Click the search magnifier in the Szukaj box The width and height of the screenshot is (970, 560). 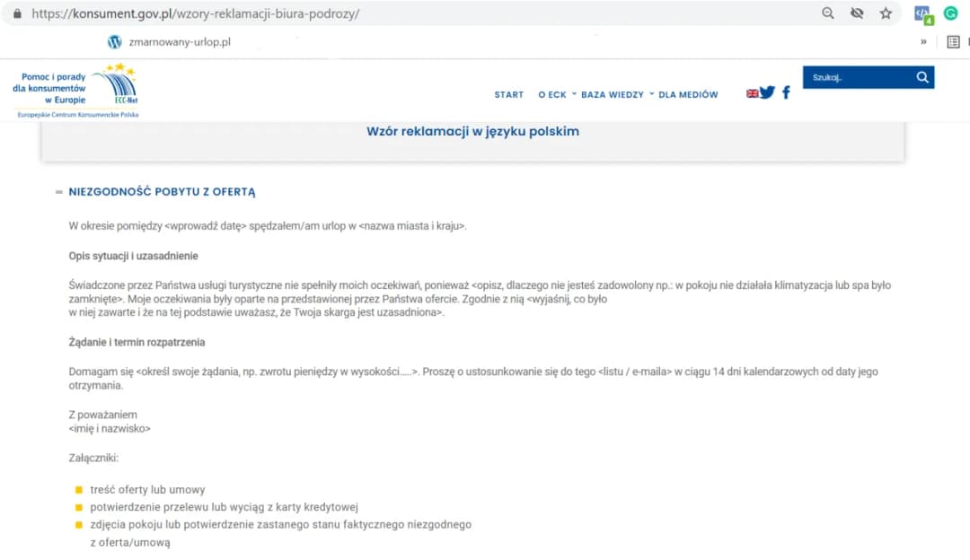pos(922,77)
